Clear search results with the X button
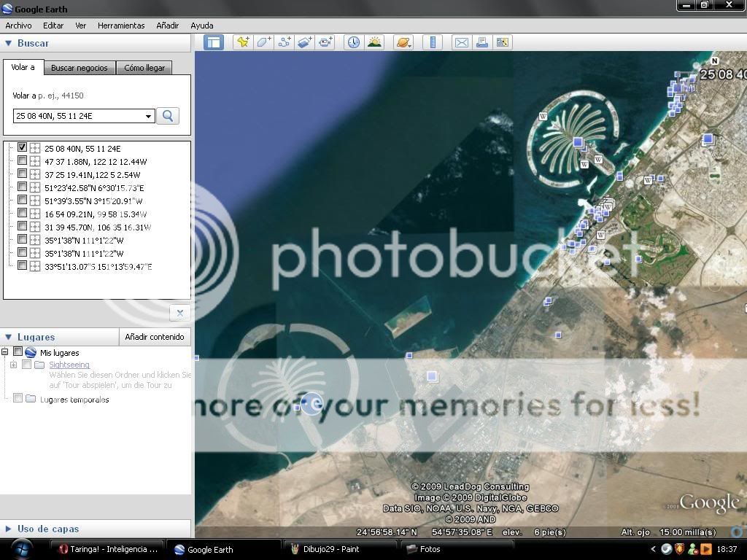 (x=180, y=313)
